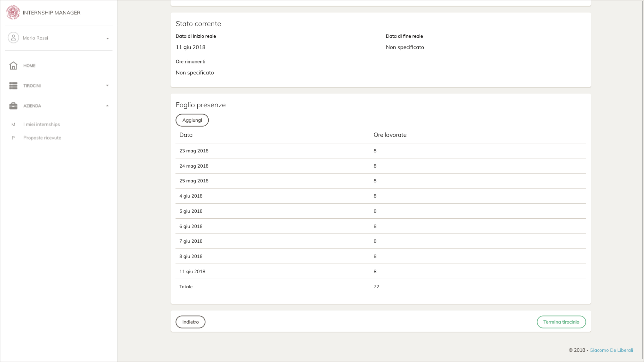This screenshot has width=644, height=362.
Task: Go to I miei internships
Action: coord(42,125)
